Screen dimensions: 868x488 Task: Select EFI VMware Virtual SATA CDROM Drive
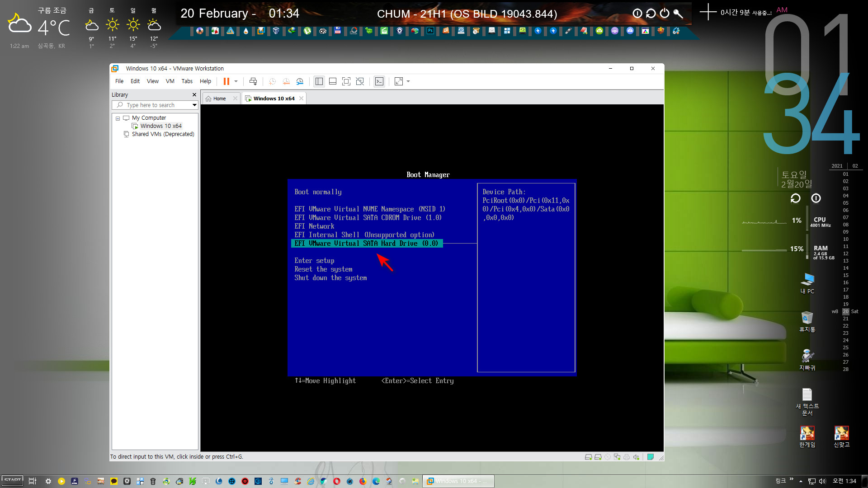(x=368, y=218)
